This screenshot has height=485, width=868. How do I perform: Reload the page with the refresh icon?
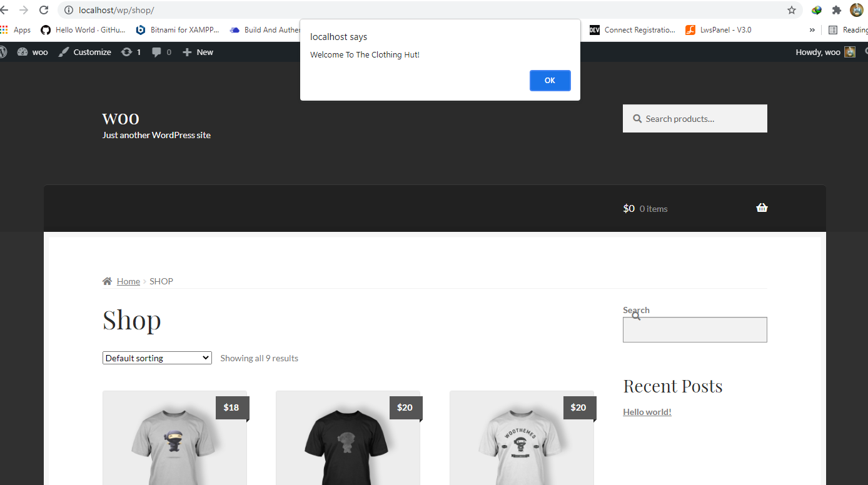point(44,10)
